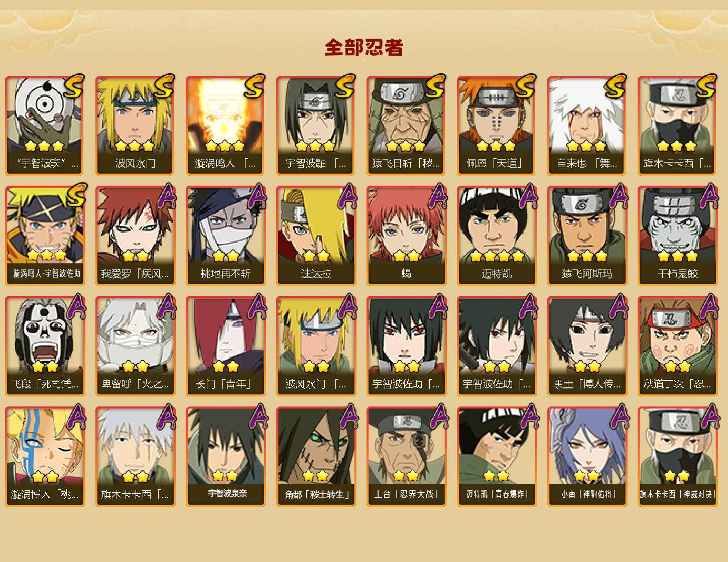
Task: Click the 旗木卡卡西「神威对决」card
Action: [x=677, y=457]
